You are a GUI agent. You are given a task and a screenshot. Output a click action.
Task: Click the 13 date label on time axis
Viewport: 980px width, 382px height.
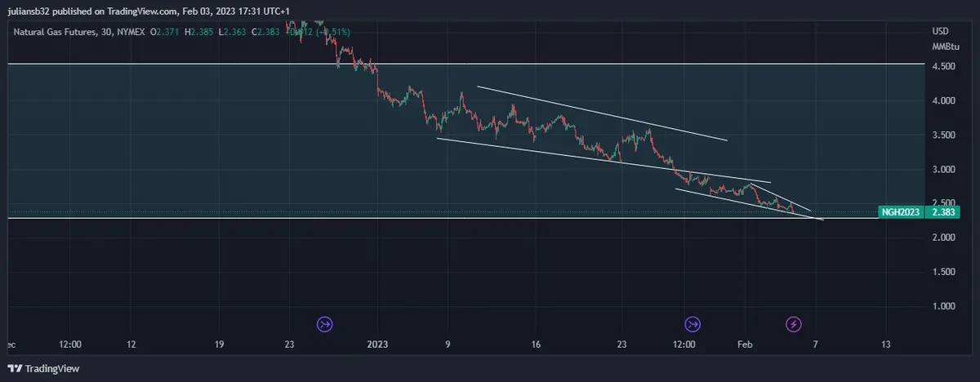(x=886, y=344)
